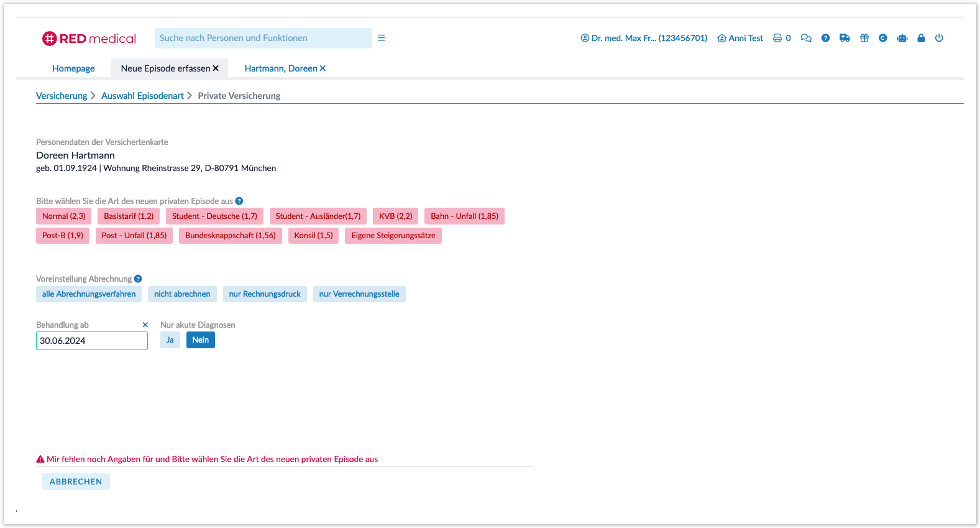Switch to Hartmann, Doreen tab
The height and width of the screenshot is (528, 980).
(x=281, y=68)
